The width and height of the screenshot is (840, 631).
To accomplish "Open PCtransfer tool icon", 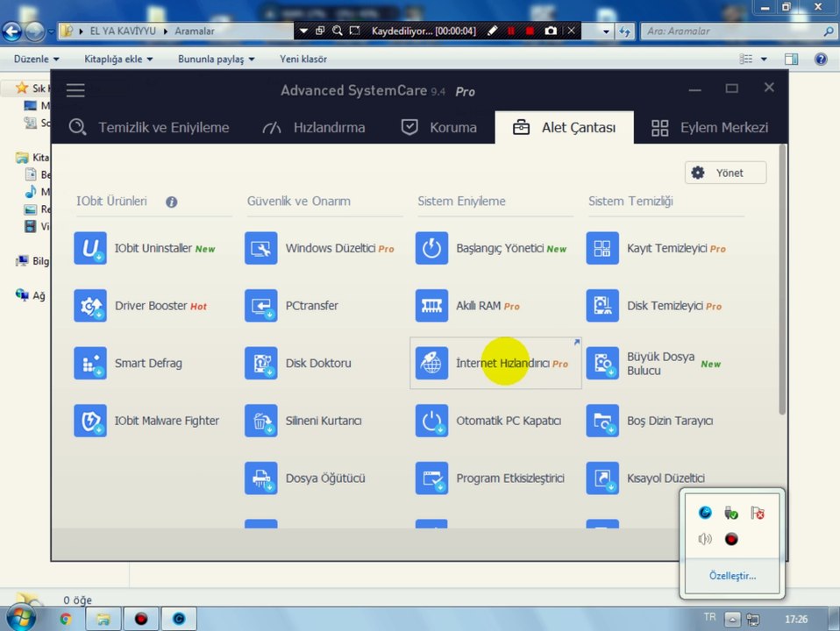I will tap(261, 305).
